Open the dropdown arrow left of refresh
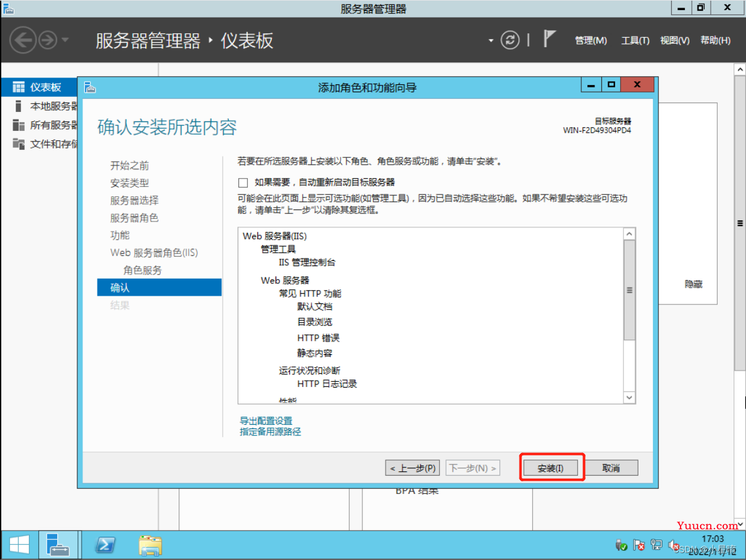 pos(491,41)
